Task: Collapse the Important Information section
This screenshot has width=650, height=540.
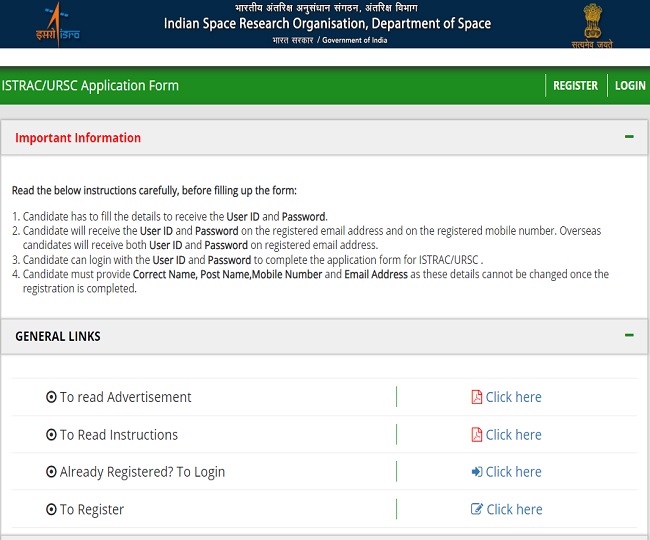Action: pyautogui.click(x=629, y=137)
